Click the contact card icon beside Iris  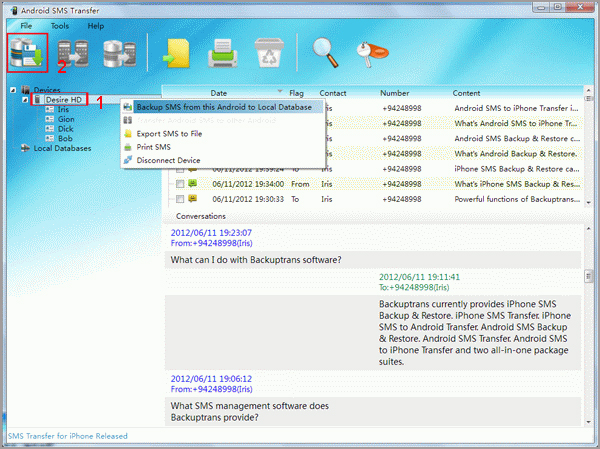coord(49,109)
